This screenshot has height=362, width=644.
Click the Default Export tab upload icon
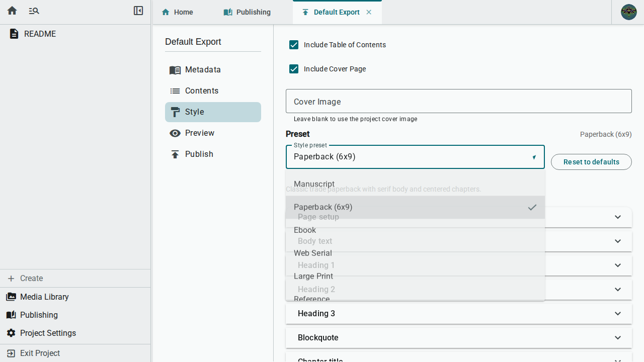point(305,12)
